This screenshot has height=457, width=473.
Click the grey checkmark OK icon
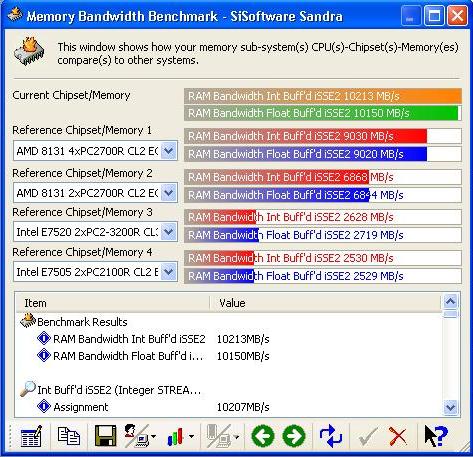tap(367, 436)
